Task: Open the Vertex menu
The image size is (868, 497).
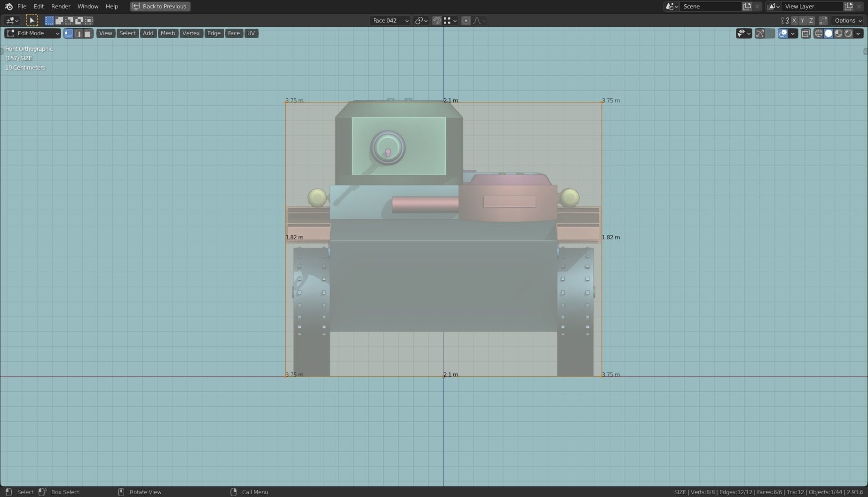Action: click(191, 33)
